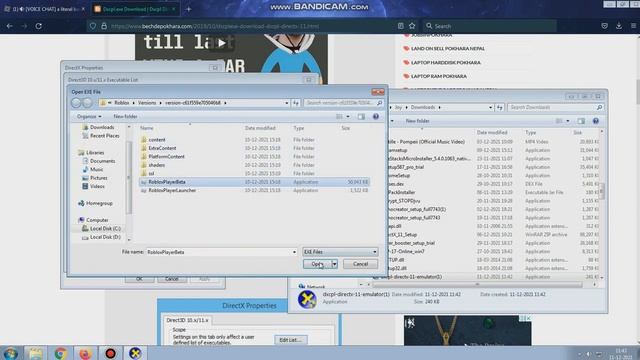Select Libraries in the navigation pane
Image resolution: width=640 pixels, height=360 pixels.
95,153
